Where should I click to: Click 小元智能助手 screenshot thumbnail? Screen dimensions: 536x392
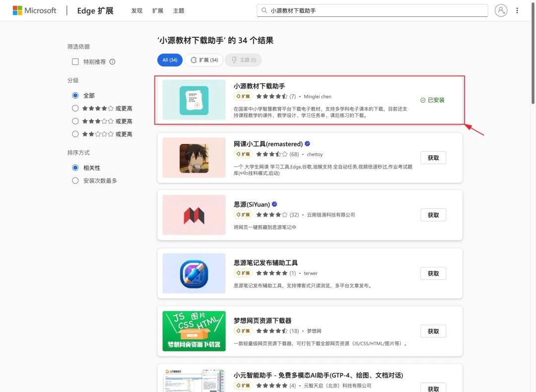(194, 381)
